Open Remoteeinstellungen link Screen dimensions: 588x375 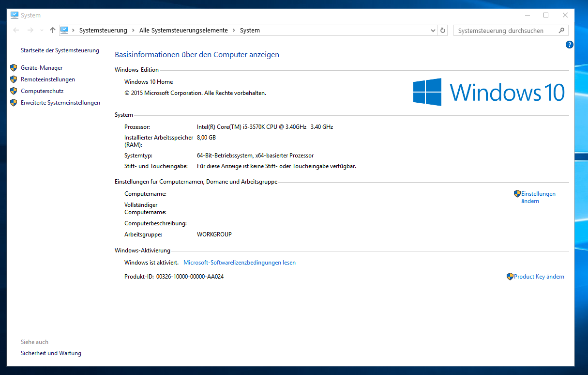click(x=48, y=79)
